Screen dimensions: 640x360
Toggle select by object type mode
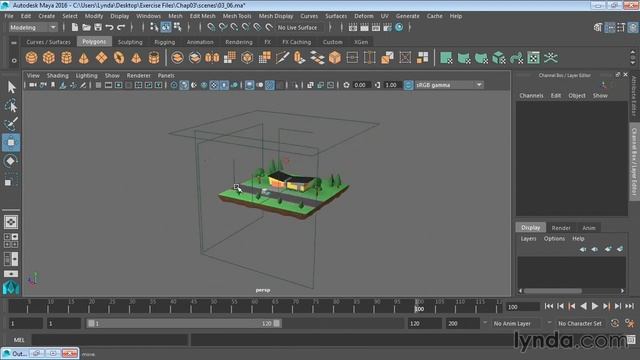[x=166, y=27]
